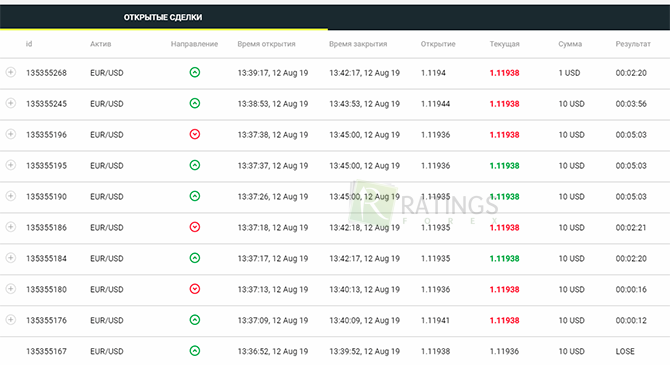Image resolution: width=670 pixels, height=365 pixels.
Task: Click green up arrow of trade 135355245
Action: [x=195, y=103]
